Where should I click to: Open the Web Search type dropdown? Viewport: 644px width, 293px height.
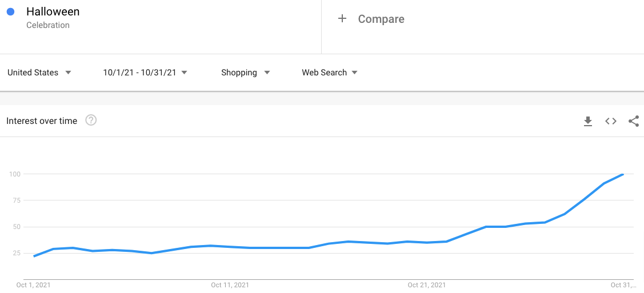[329, 73]
